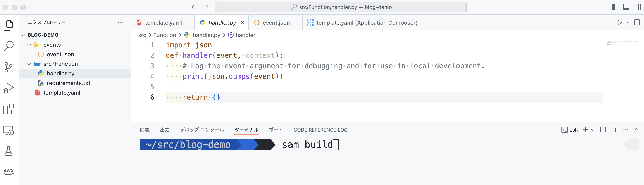The height and width of the screenshot is (185, 644).
Task: Click the 'import json' code line
Action: 189,45
